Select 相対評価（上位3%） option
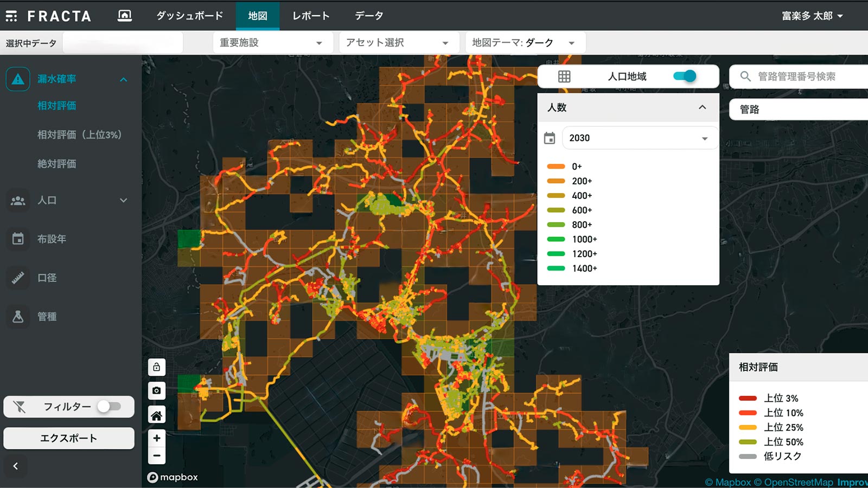 pos(79,135)
